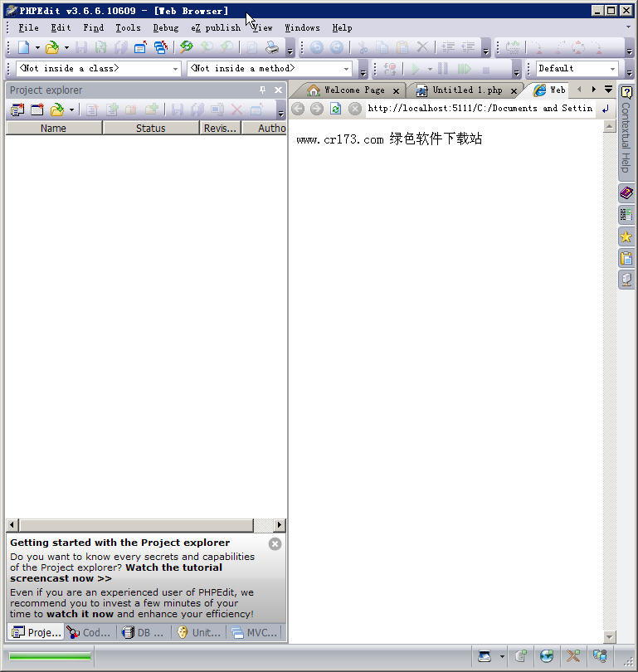638x672 pixels.
Task: Dismiss the Getting started tip box
Action: click(x=275, y=544)
